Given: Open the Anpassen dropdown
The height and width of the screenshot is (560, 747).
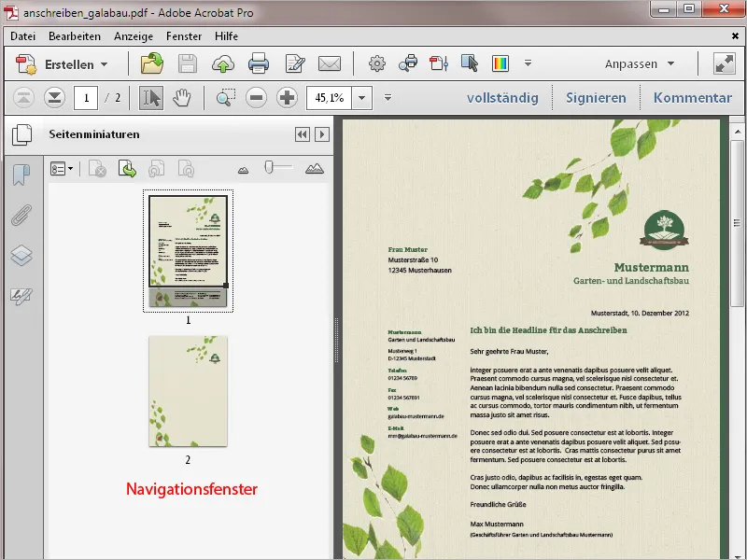Looking at the screenshot, I should click(x=640, y=63).
